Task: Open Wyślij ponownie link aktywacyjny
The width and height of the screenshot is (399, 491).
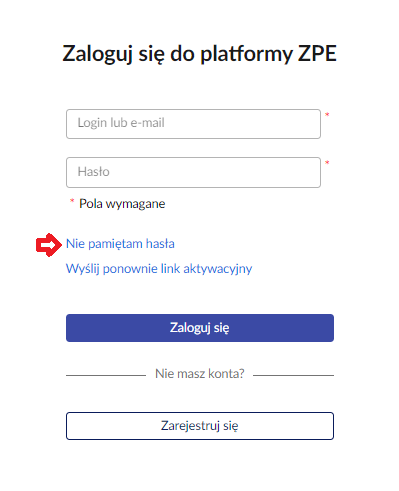Action: coord(159,269)
